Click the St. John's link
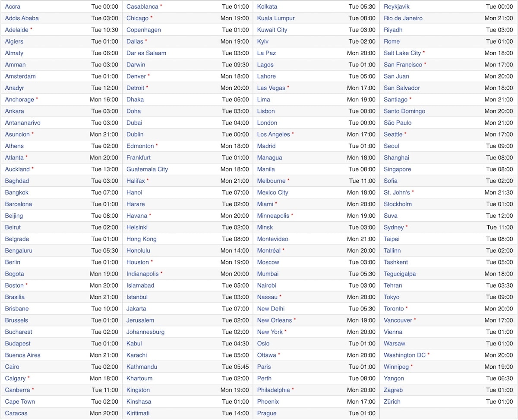 click(x=397, y=193)
